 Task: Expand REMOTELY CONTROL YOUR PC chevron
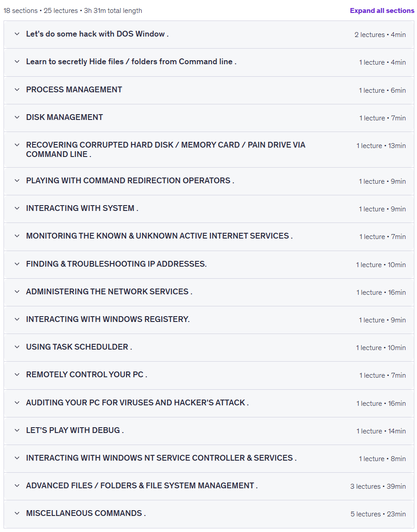pos(17,375)
